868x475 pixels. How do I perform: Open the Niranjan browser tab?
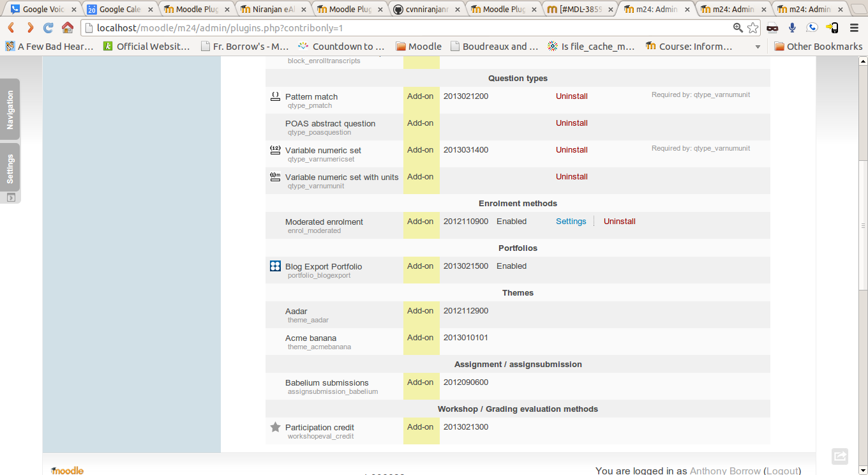click(272, 9)
